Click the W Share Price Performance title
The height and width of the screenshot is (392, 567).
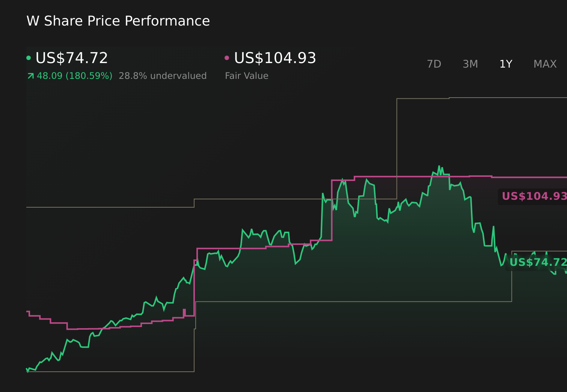pos(118,21)
